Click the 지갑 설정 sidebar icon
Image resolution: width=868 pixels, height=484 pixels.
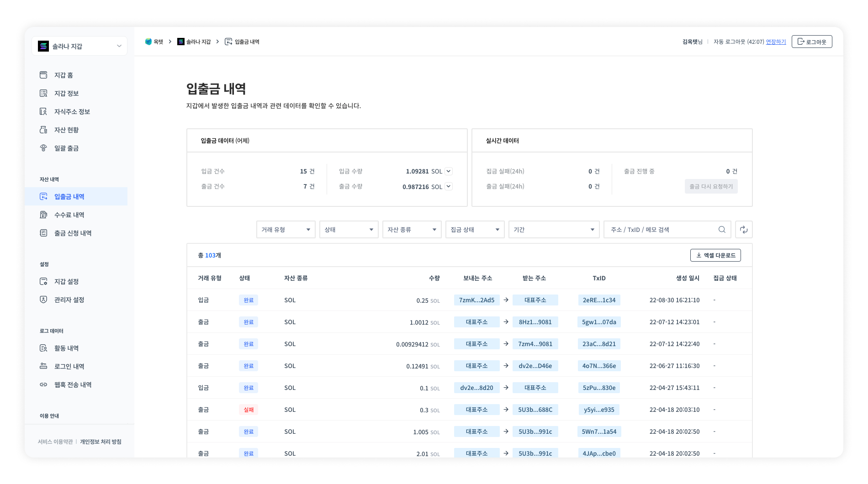point(43,281)
